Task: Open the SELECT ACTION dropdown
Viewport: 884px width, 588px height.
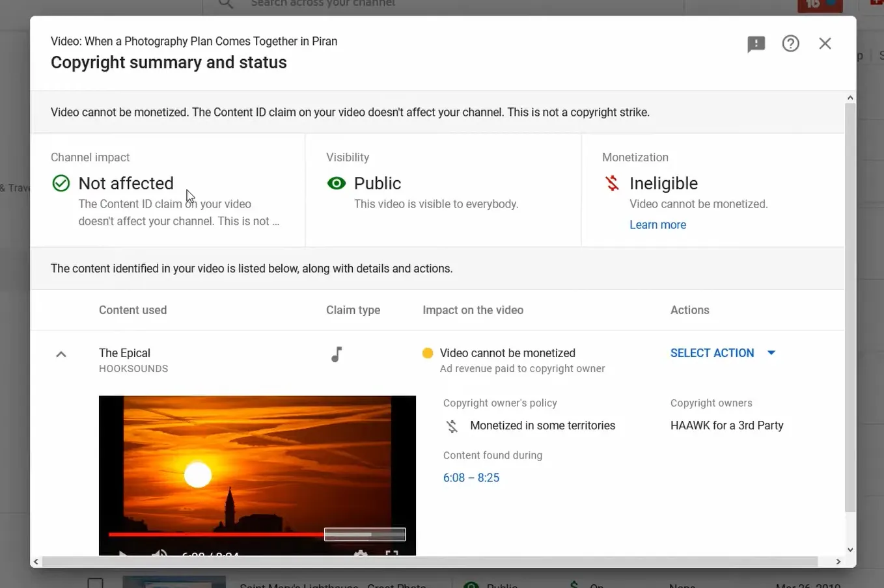Action: 711,353
